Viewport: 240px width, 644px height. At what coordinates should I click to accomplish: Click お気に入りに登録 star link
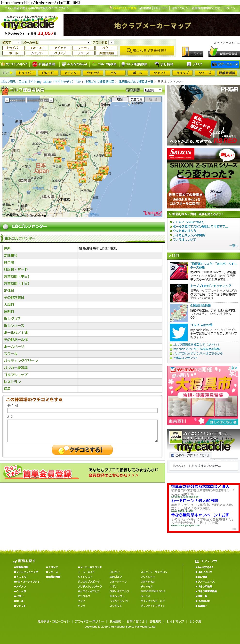coord(123,8)
